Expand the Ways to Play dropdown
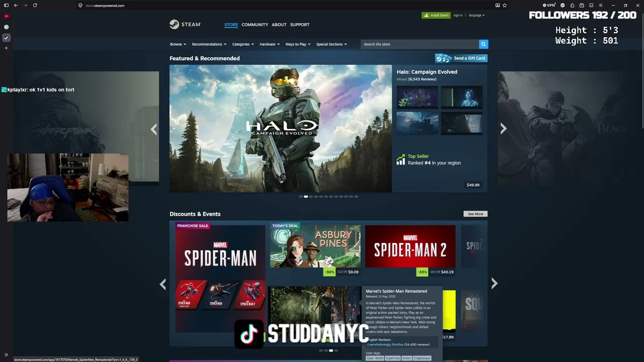Viewport: 644px width, 362px height. pyautogui.click(x=298, y=44)
